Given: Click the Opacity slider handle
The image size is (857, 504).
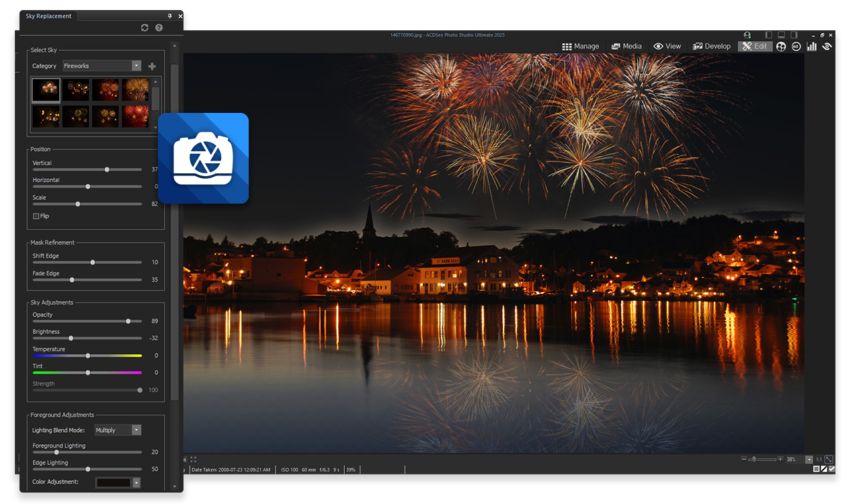Looking at the screenshot, I should (x=128, y=321).
